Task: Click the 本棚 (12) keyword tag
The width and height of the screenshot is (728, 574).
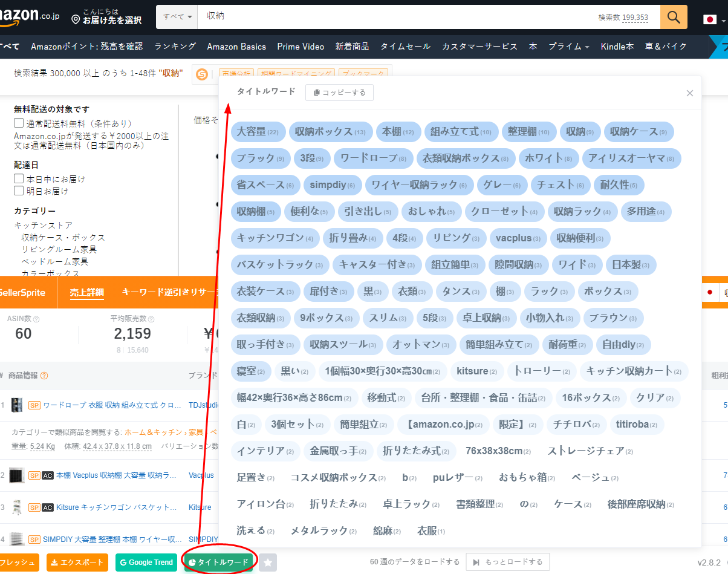Action: point(398,132)
